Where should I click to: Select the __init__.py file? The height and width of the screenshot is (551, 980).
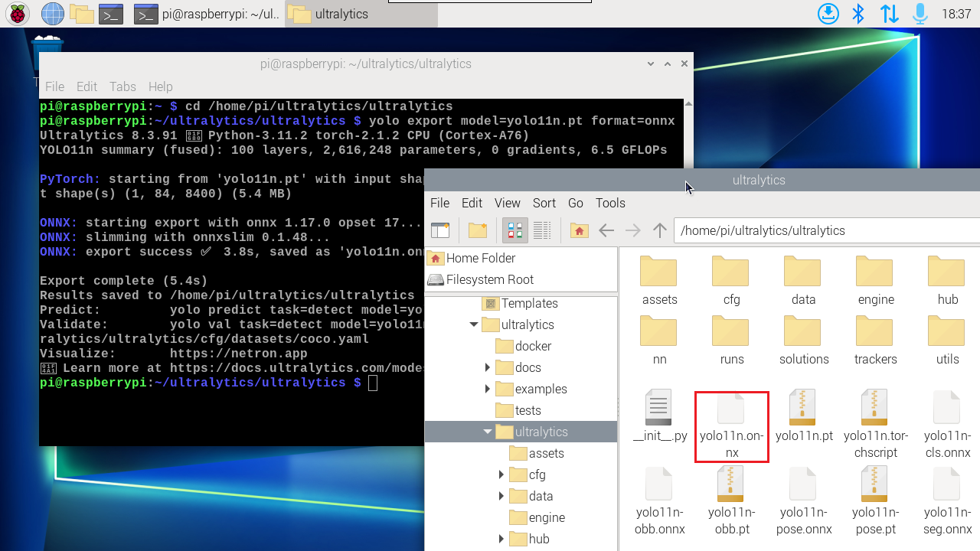[x=659, y=417]
